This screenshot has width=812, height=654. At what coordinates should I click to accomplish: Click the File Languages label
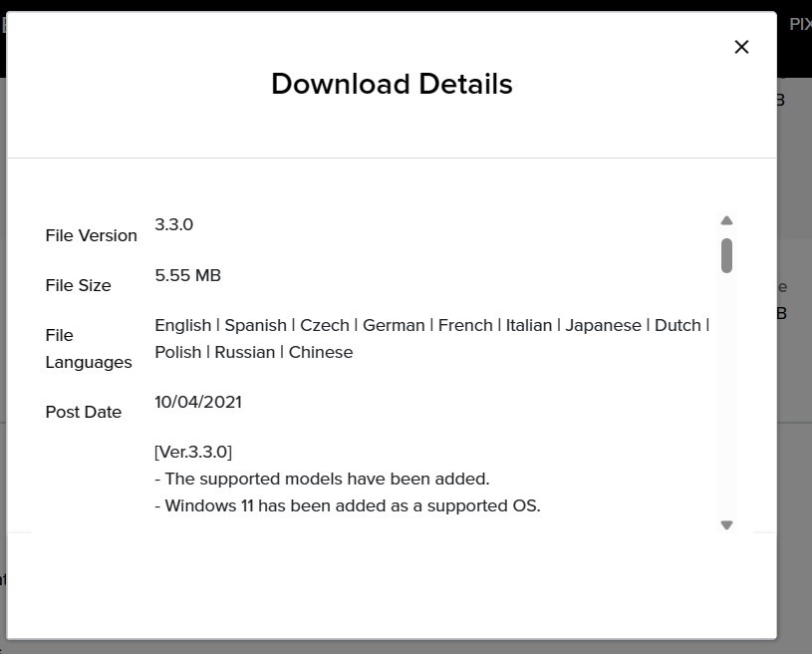pos(88,348)
